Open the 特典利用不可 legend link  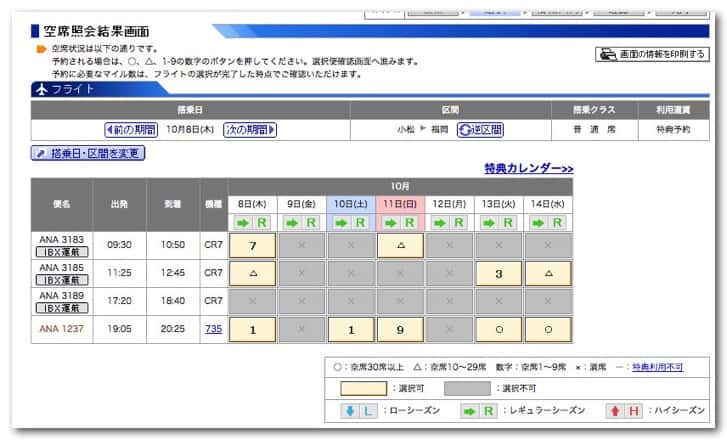tap(657, 367)
